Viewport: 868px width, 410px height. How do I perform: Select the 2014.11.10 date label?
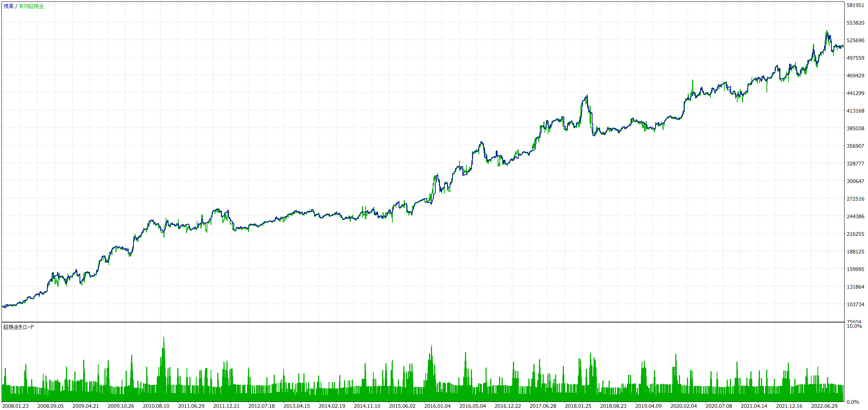(x=367, y=406)
